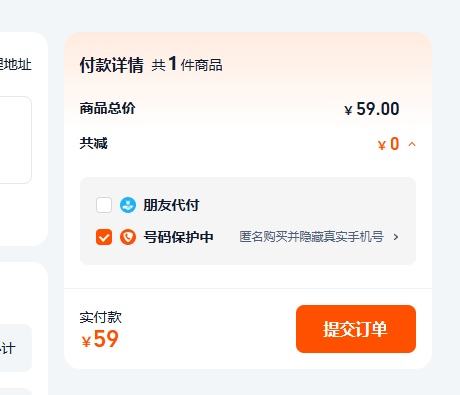Click the 朋友代付 label text
Viewport: 460px width, 395px height.
(171, 205)
